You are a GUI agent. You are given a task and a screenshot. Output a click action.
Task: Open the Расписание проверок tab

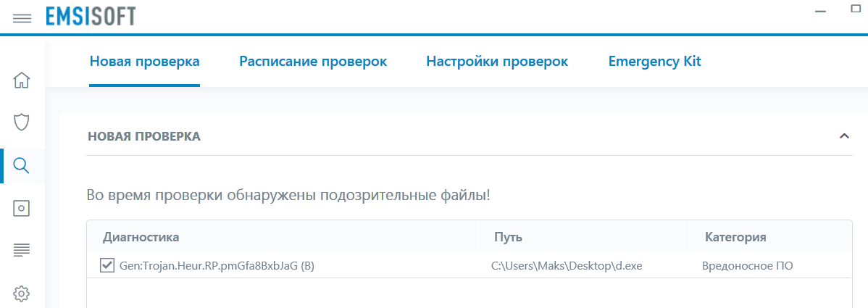click(313, 62)
